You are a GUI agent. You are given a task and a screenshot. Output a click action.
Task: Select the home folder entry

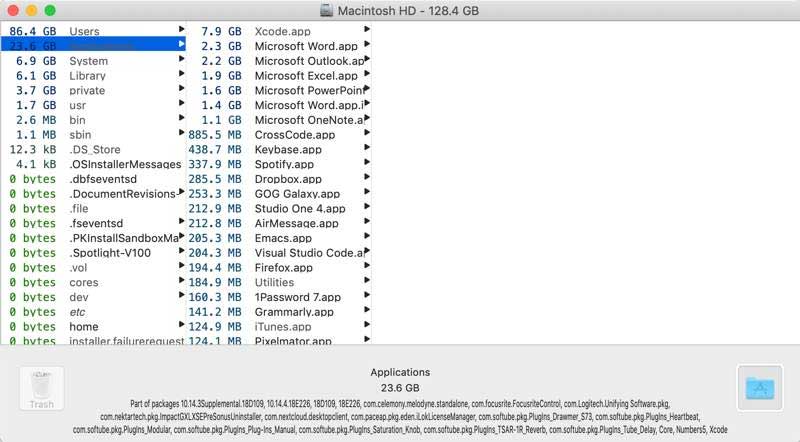[x=93, y=327]
